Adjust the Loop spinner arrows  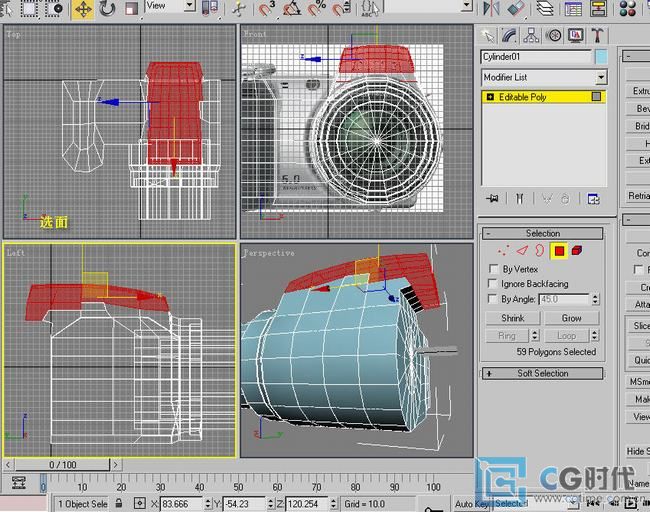(595, 335)
